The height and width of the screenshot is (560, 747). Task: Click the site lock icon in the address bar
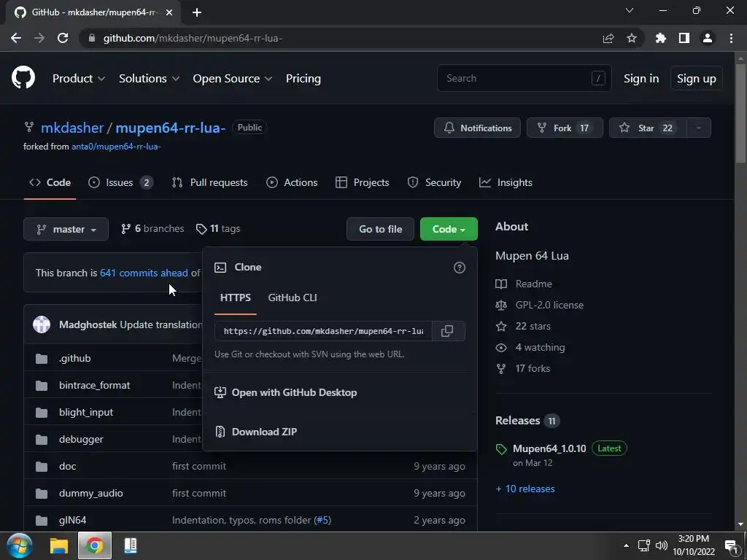92,38
